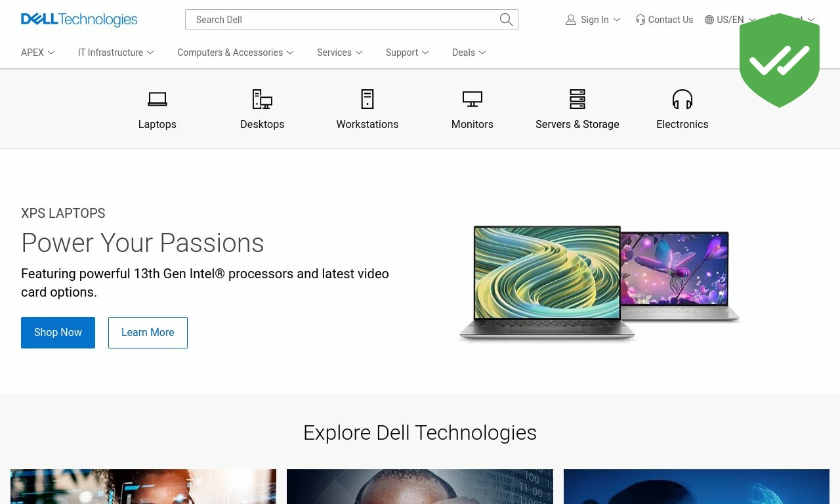Click the XPS laptops product image

tap(599, 283)
